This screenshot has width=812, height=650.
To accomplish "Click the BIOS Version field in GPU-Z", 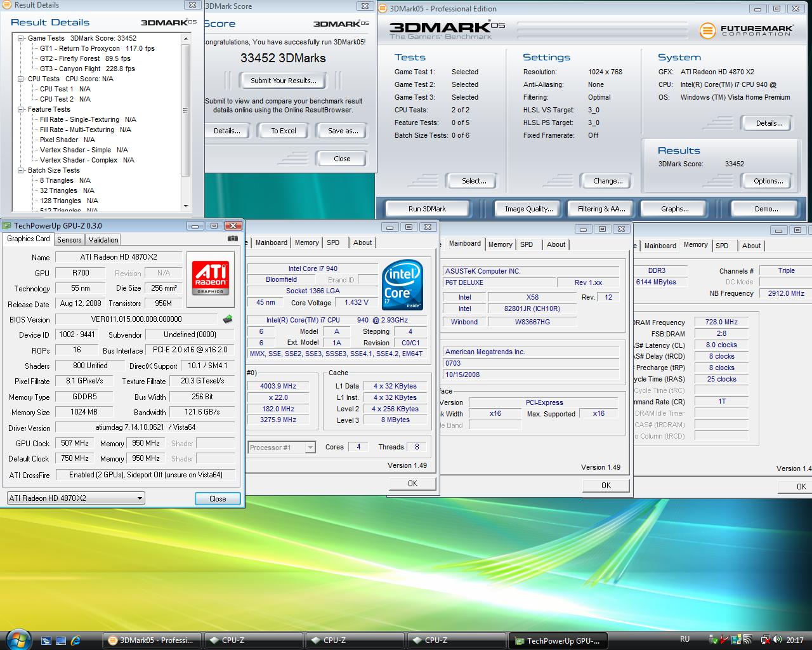I will pyautogui.click(x=136, y=319).
